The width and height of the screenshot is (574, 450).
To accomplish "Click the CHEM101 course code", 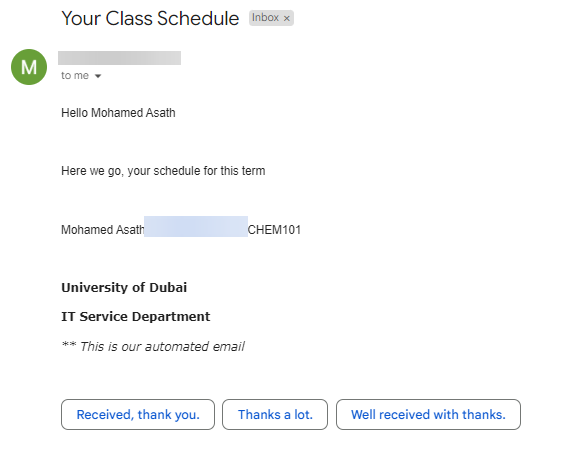I will [x=274, y=230].
